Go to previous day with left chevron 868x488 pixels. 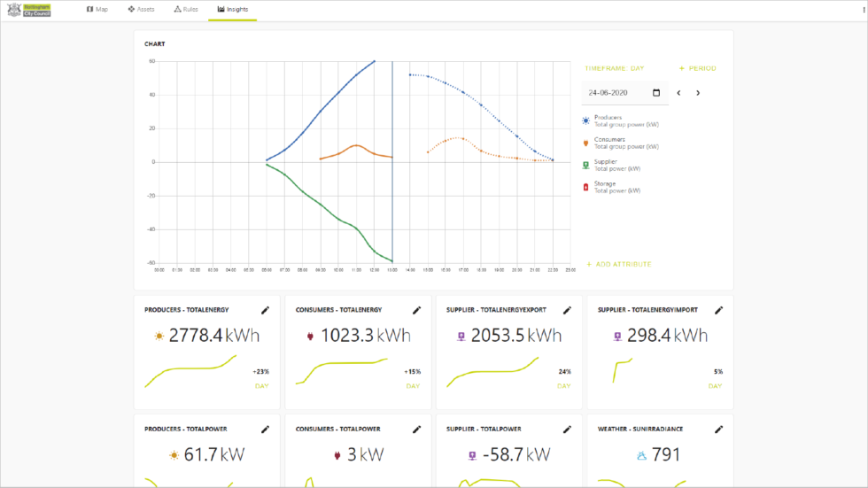(679, 93)
